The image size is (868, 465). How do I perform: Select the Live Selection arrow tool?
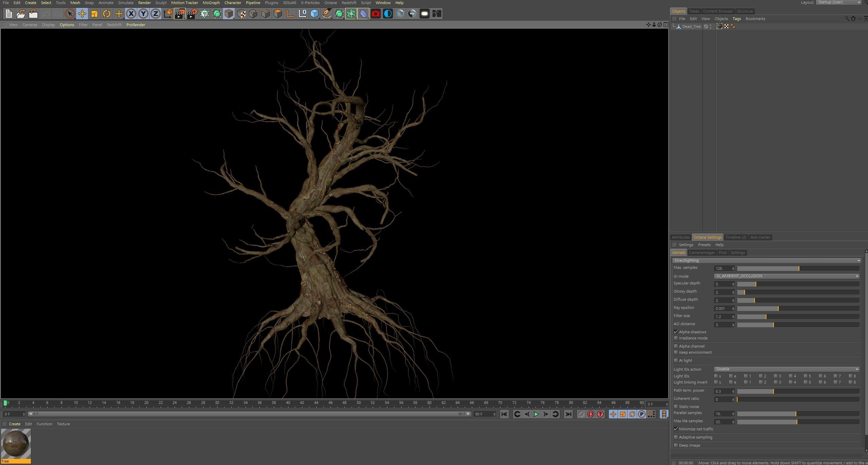70,14
